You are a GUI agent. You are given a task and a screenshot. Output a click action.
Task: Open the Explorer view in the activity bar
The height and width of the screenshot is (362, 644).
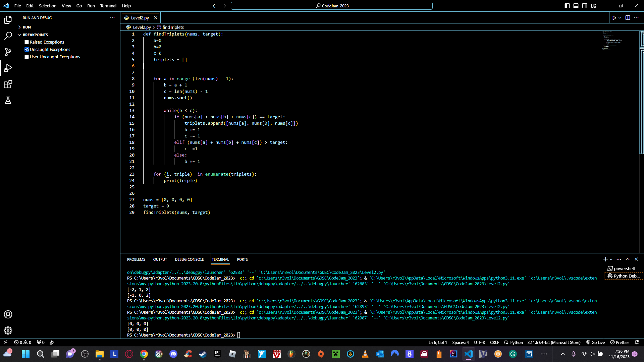pos(8,20)
